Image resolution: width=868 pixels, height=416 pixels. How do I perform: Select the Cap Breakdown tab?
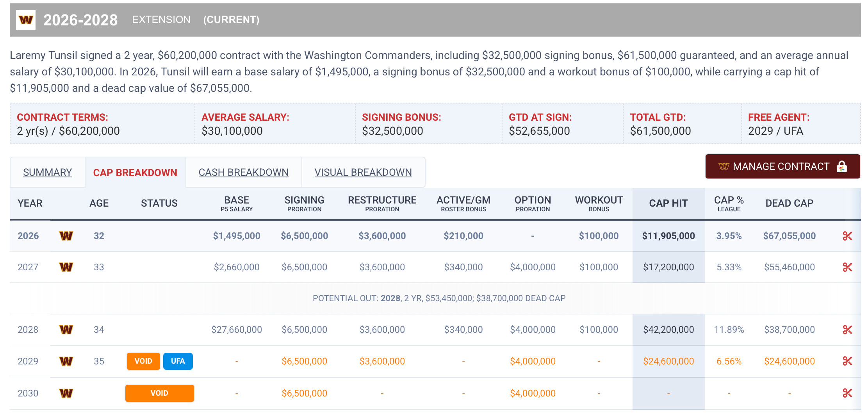[x=135, y=172]
